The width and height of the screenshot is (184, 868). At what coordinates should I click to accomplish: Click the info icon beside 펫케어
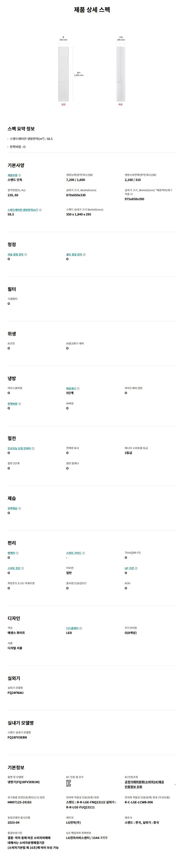tap(17, 553)
